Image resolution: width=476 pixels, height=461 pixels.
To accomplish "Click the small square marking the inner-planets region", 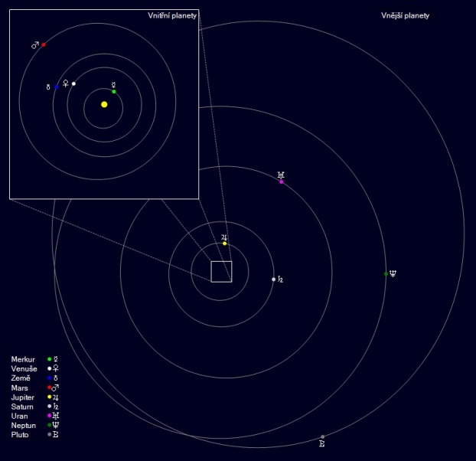I will tap(221, 272).
